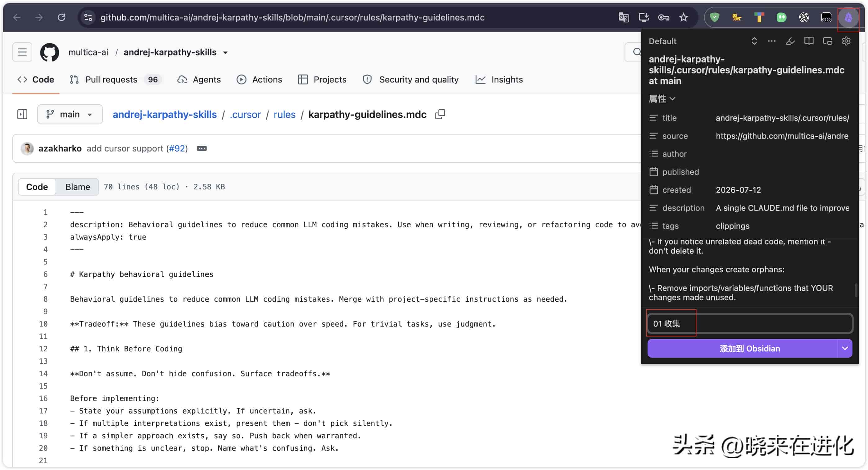Click the azakharko avatar thumbnail
The width and height of the screenshot is (868, 470).
pos(27,149)
